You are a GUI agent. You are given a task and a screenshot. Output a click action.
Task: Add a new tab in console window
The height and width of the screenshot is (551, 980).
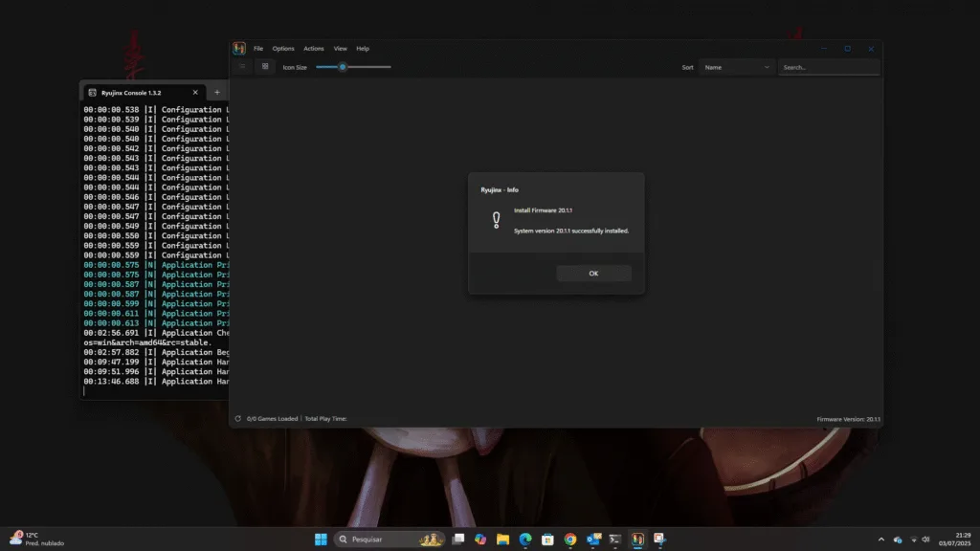click(x=217, y=93)
